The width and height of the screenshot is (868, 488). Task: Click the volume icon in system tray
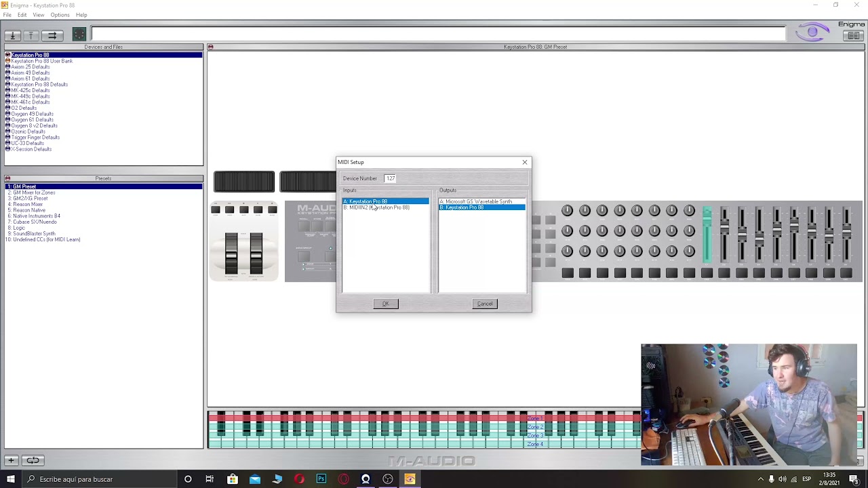point(782,479)
